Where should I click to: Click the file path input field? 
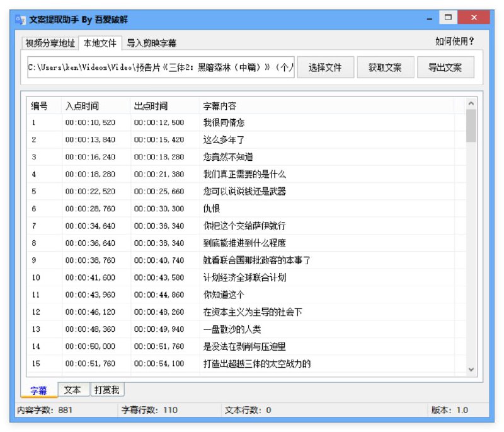pyautogui.click(x=161, y=67)
